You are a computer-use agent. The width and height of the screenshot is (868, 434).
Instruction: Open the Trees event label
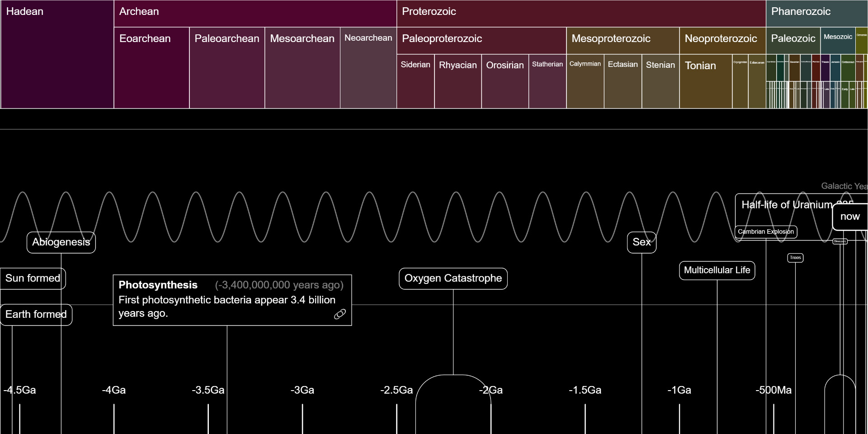click(795, 258)
